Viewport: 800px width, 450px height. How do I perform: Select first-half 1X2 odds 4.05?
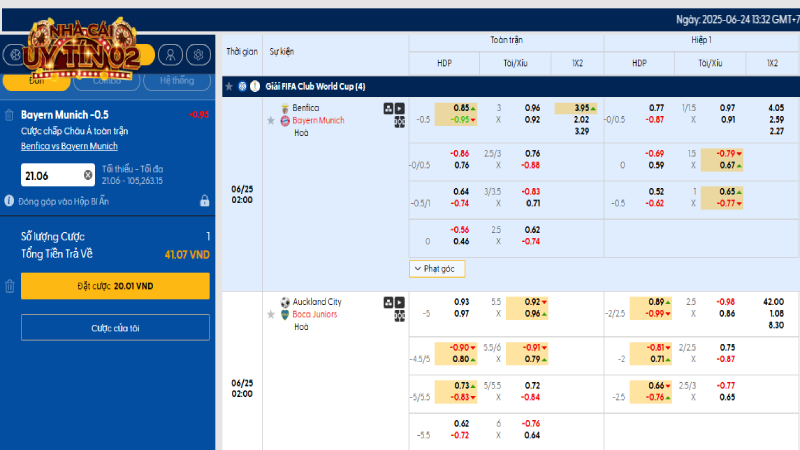(776, 108)
